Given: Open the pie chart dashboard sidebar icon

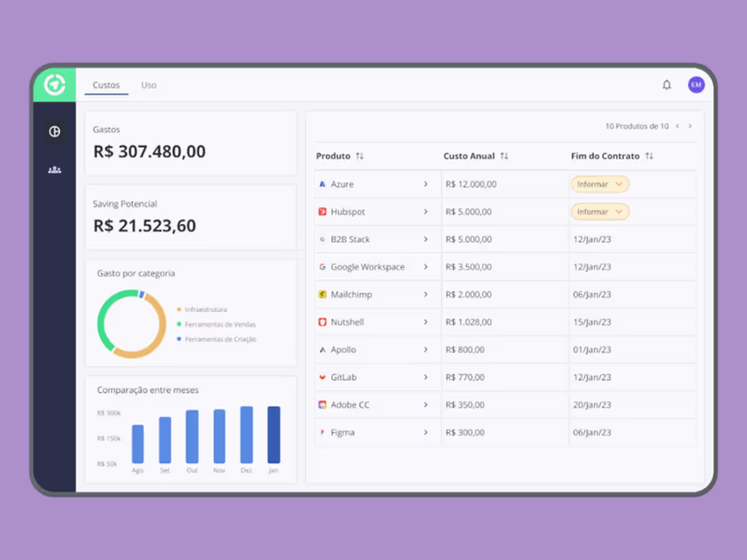Looking at the screenshot, I should [55, 132].
